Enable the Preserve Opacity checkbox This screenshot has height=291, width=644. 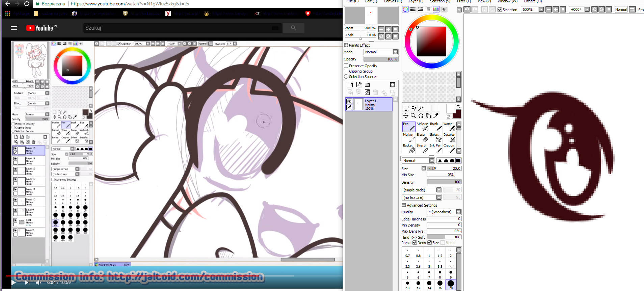346,66
